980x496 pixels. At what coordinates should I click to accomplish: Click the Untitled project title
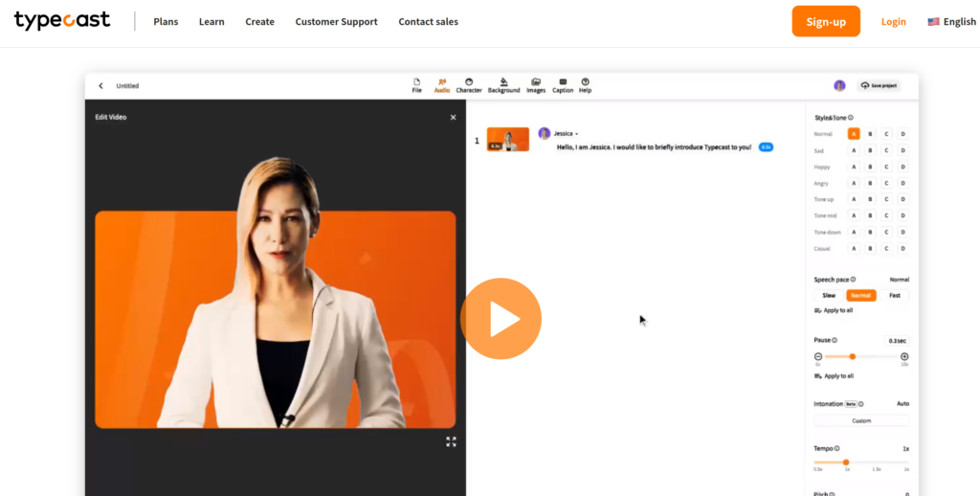click(127, 85)
